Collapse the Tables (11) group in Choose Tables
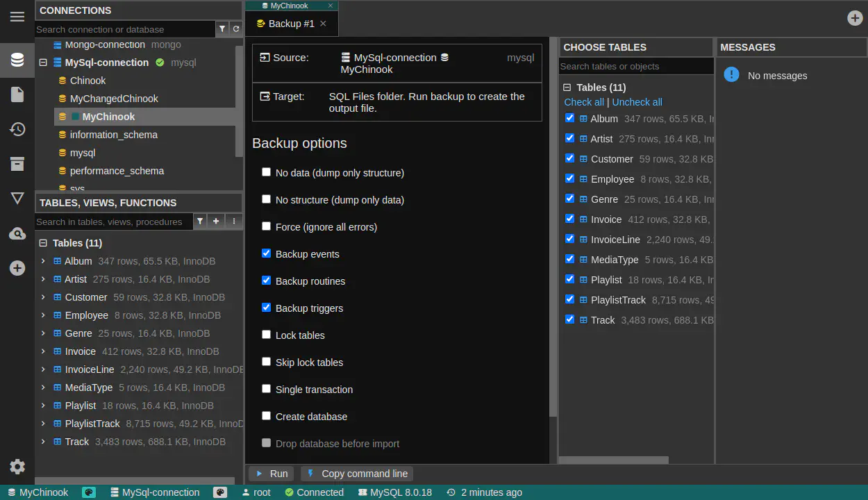 coord(567,87)
